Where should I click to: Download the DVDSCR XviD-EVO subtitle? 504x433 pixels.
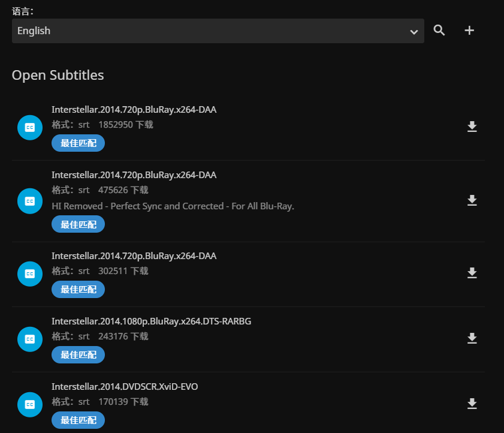[x=472, y=404]
